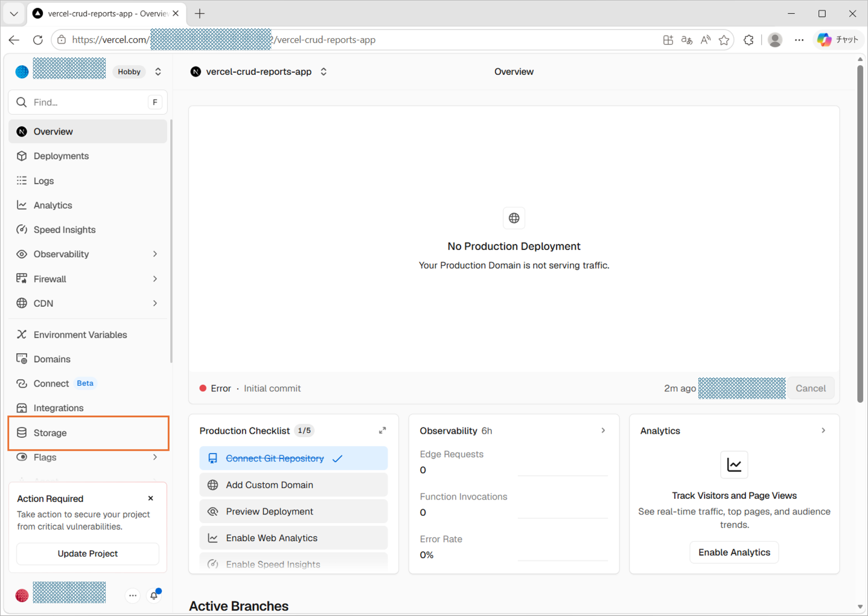Select Add Custom Domain checklist item
Image resolution: width=868 pixels, height=616 pixels.
tap(293, 485)
